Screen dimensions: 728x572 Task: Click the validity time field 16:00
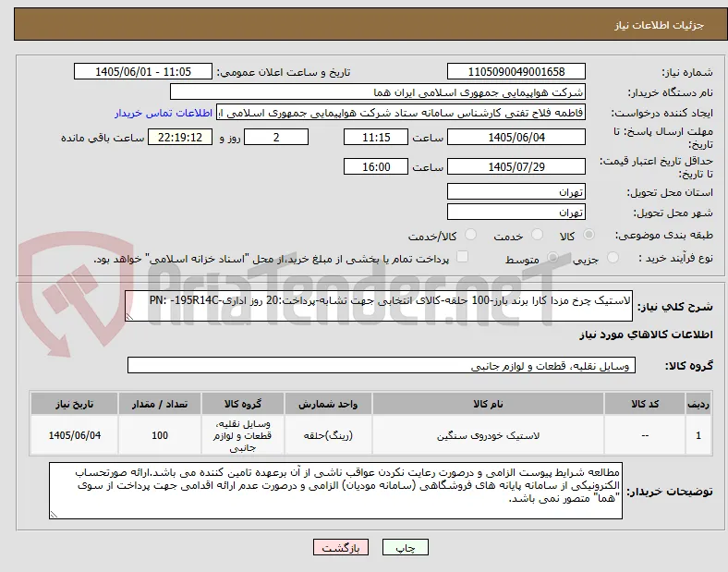tap(376, 166)
